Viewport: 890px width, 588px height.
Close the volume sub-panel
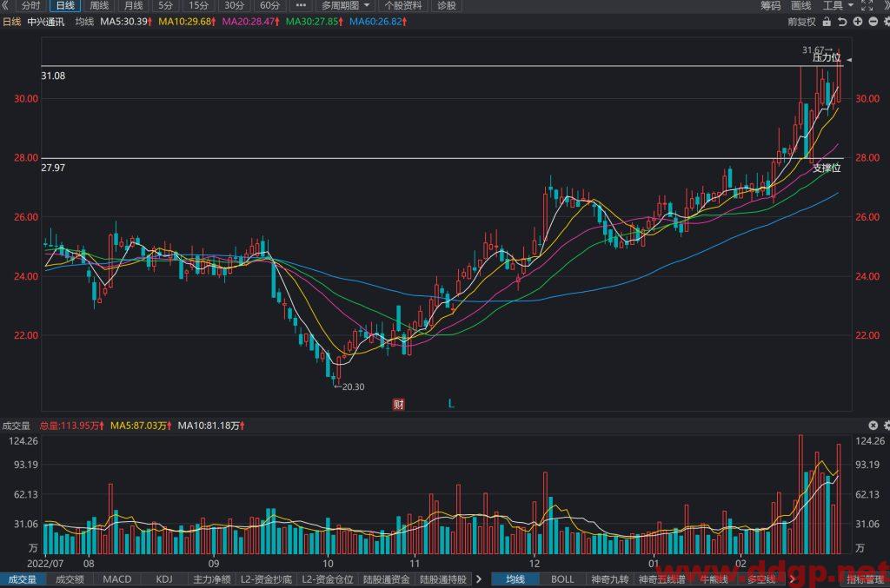[873, 426]
